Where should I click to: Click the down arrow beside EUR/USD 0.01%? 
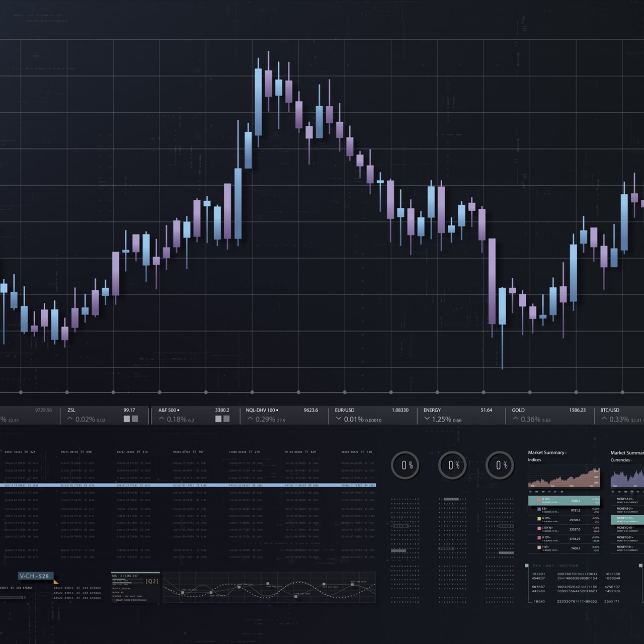coord(339,419)
